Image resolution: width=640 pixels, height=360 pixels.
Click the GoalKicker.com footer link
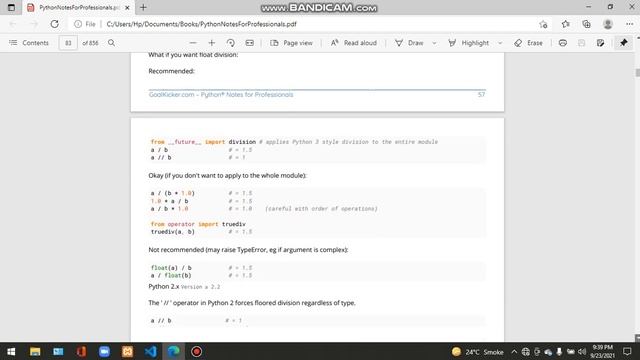[x=221, y=95]
